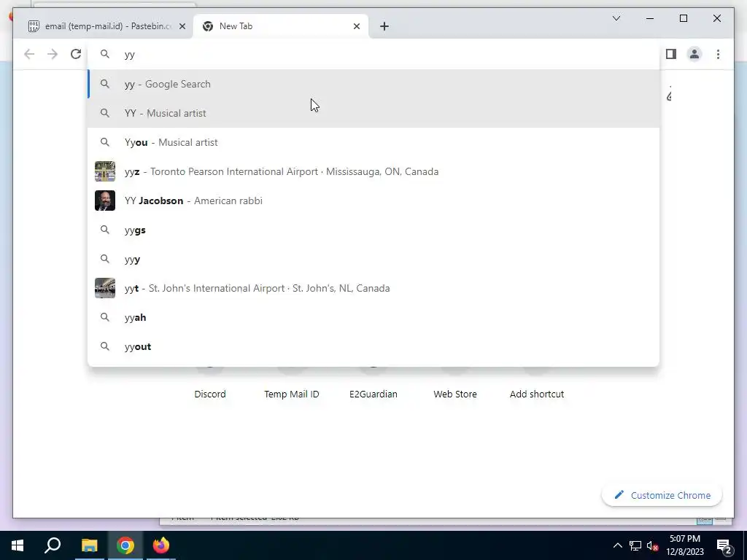Open the Chrome profile avatar
This screenshot has height=560, width=747.
click(694, 54)
